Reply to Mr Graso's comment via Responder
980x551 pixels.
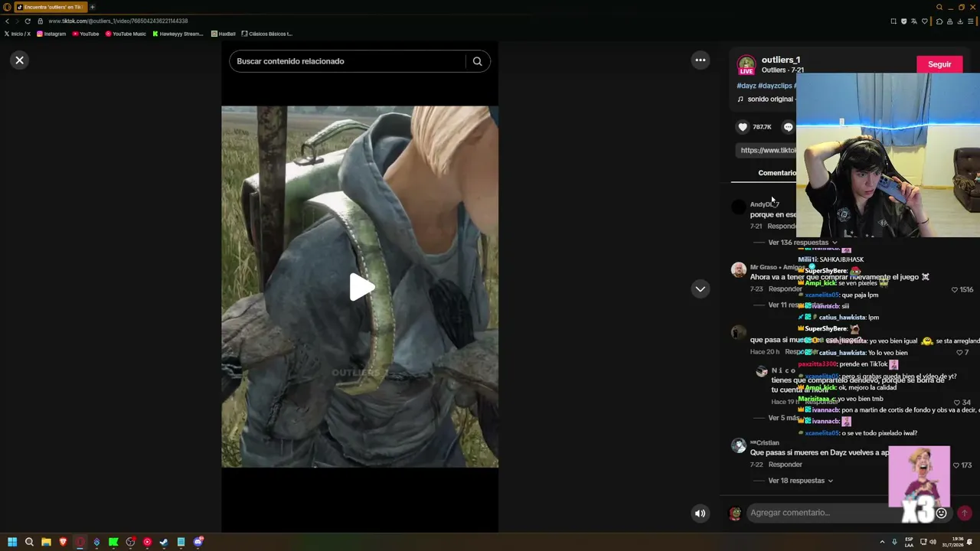(786, 289)
